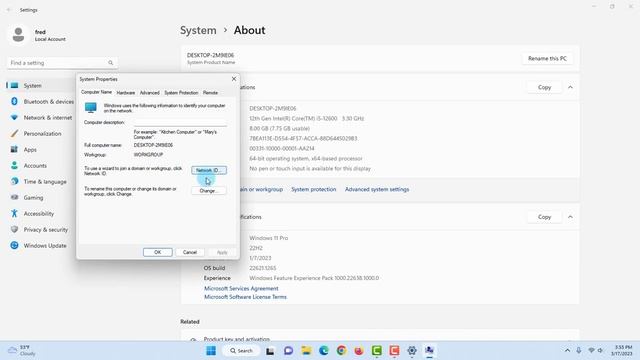The height and width of the screenshot is (360, 640).
Task: Show hidden system tray icons
Action: (567, 351)
